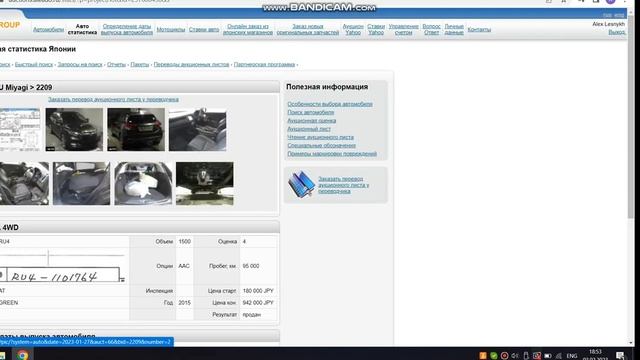640x360 pixels.
Task: Open the Автомобили menu item
Action: click(x=48, y=29)
